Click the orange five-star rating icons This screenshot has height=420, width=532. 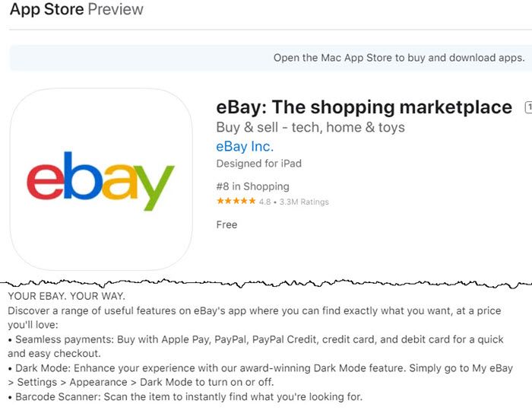pos(236,201)
